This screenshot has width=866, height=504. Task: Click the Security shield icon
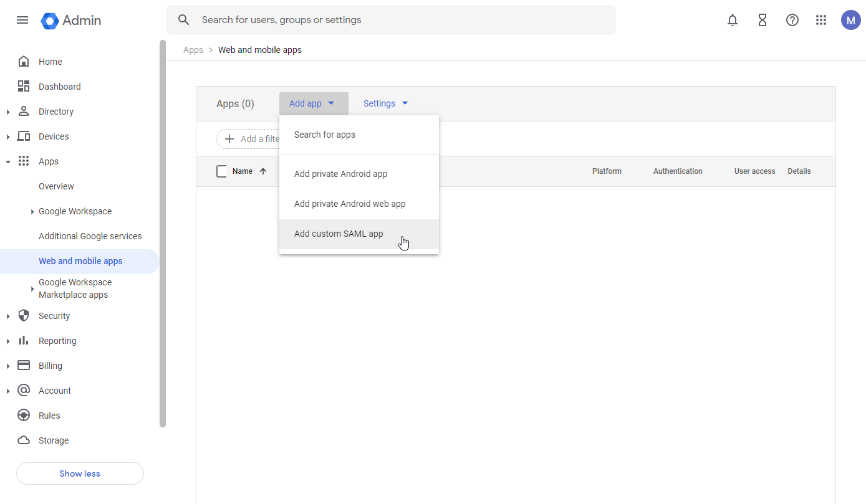pyautogui.click(x=24, y=316)
